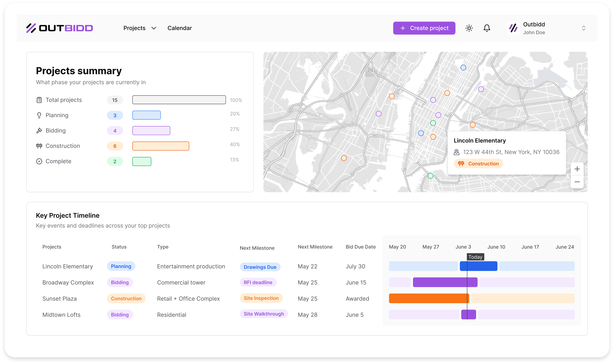Click the Total projects count badge 15
Viewport: 614px width, 364px height.
point(115,100)
